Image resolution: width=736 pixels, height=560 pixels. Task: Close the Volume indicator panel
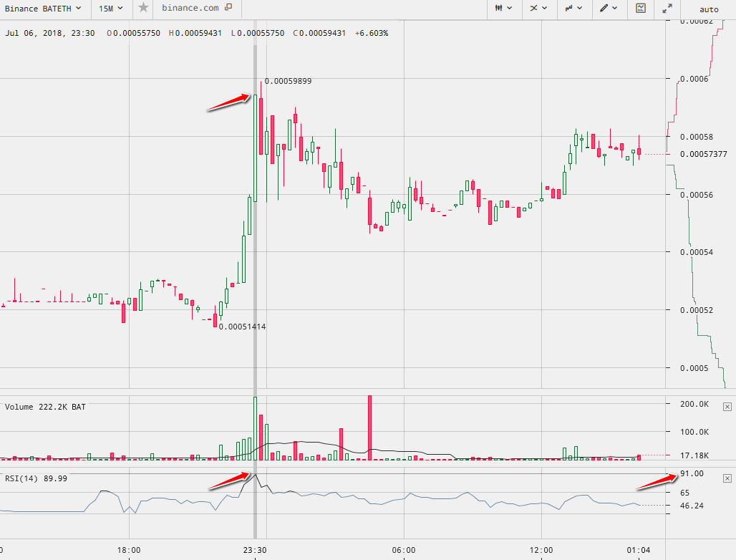click(x=727, y=406)
